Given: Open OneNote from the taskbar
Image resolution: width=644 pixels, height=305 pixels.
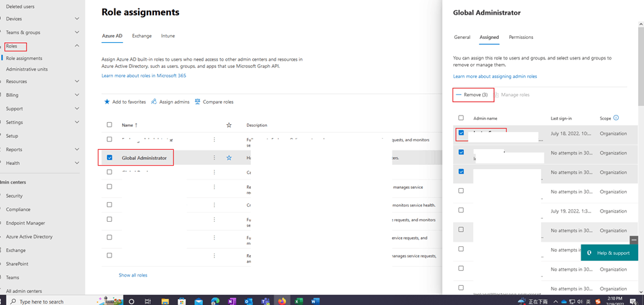Looking at the screenshot, I should tap(232, 301).
